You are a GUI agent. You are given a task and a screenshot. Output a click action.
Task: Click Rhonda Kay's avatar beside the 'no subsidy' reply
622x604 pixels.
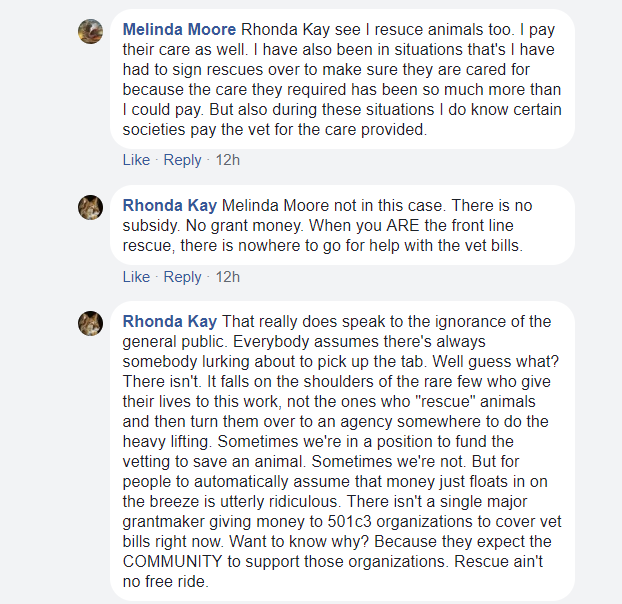tap(91, 207)
